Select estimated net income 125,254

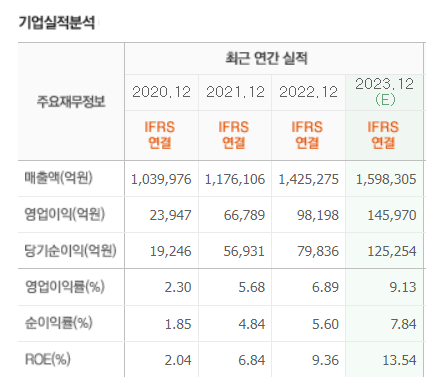[392, 251]
